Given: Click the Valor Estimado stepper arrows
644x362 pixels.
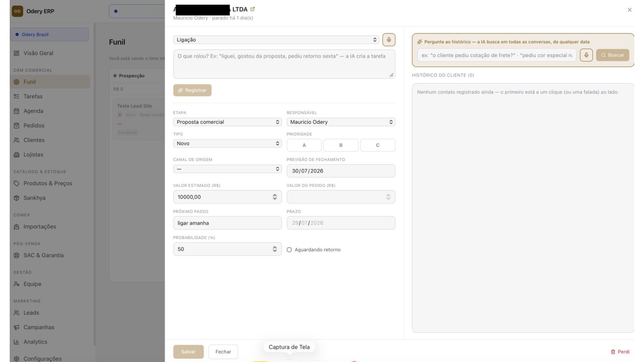Looking at the screenshot, I should (275, 197).
